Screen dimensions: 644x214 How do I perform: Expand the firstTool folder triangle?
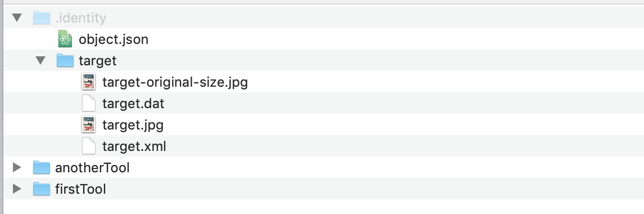[17, 189]
